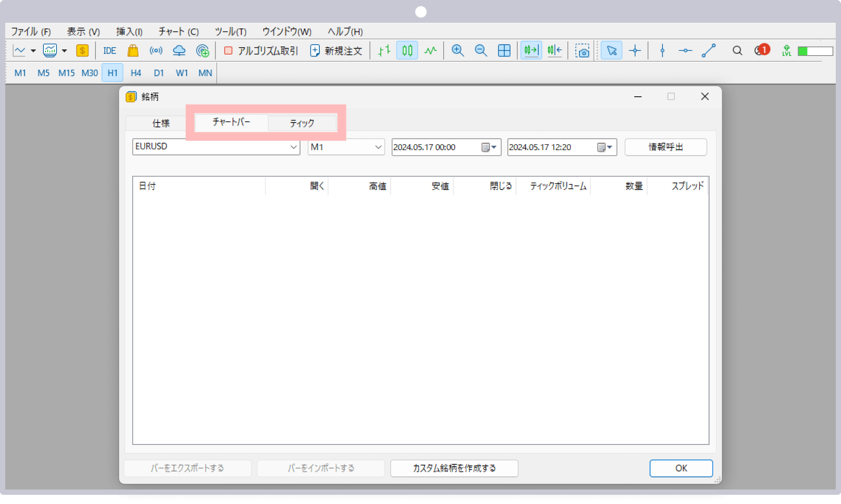Image resolution: width=841 pixels, height=504 pixels.
Task: Click the LVL level icon
Action: pos(787,51)
